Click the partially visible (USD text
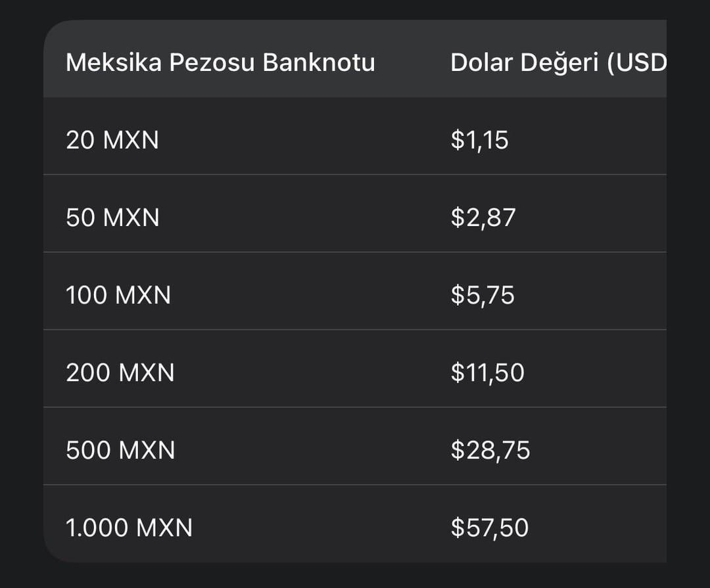This screenshot has width=710, height=588. 636,63
